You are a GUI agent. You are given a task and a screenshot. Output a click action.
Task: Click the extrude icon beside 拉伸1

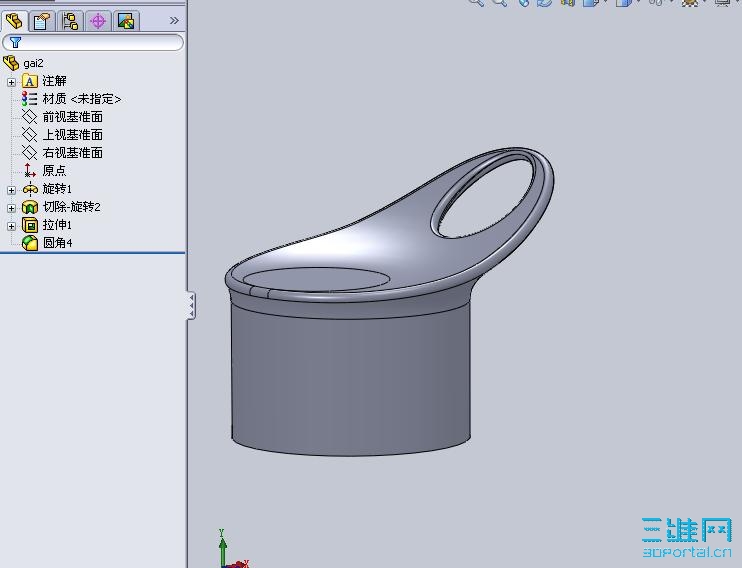click(x=30, y=225)
